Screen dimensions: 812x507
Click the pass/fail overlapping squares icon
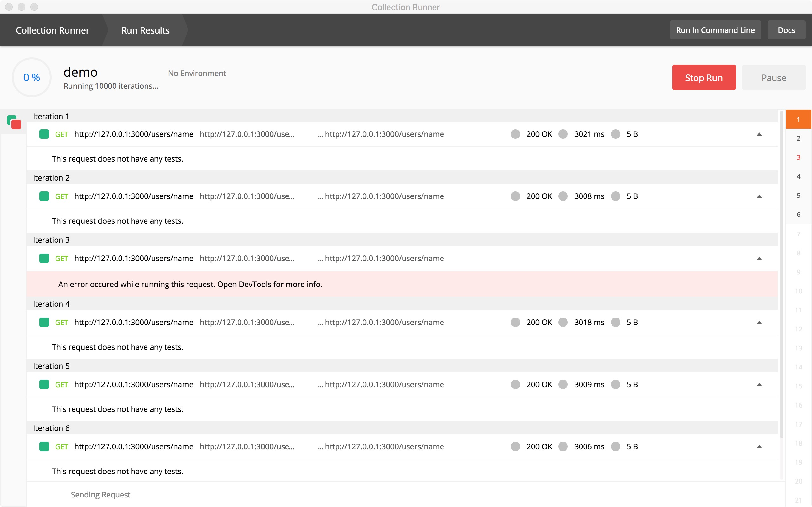pyautogui.click(x=14, y=122)
